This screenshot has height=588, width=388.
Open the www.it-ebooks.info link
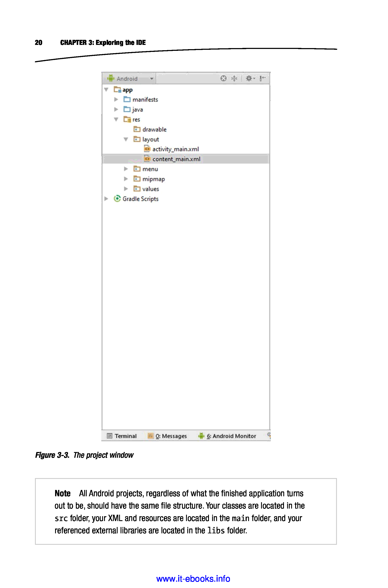193,579
